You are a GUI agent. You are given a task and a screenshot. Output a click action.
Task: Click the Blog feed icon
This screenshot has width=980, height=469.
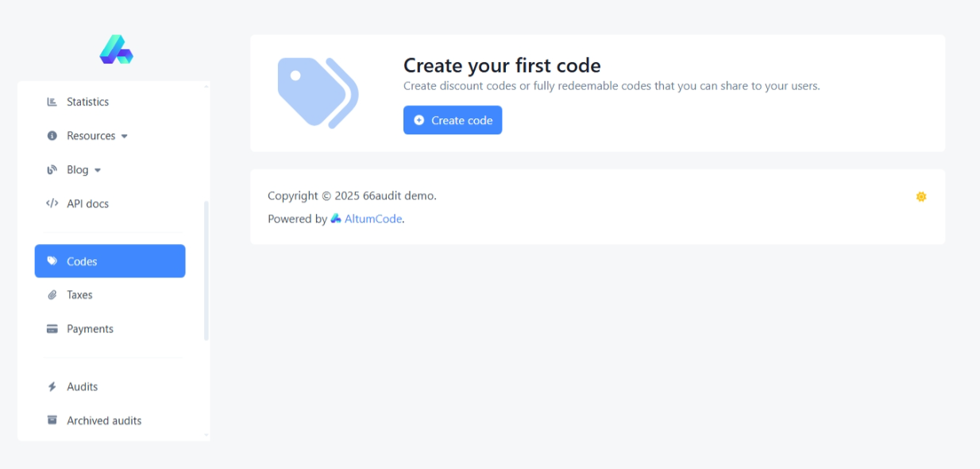(52, 170)
